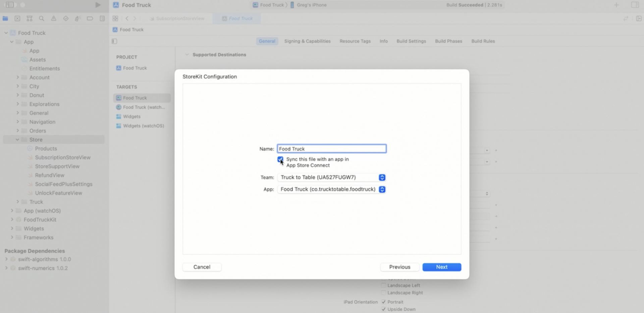
Task: Toggle the Upside Down checkbox
Action: (x=383, y=309)
